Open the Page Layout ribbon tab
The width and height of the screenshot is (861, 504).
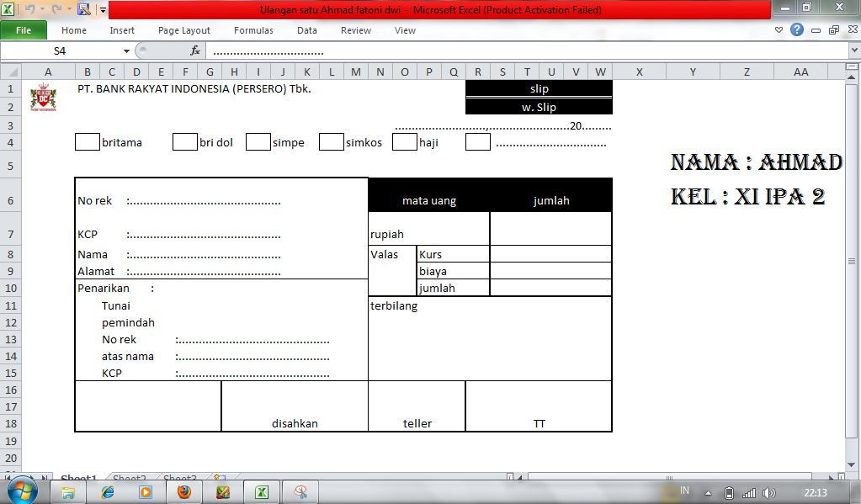(x=184, y=30)
